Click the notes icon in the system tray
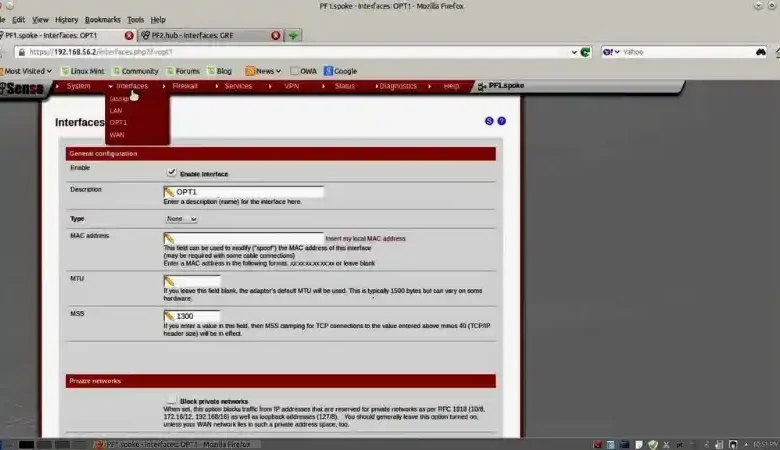This screenshot has height=450, width=780. [639, 444]
